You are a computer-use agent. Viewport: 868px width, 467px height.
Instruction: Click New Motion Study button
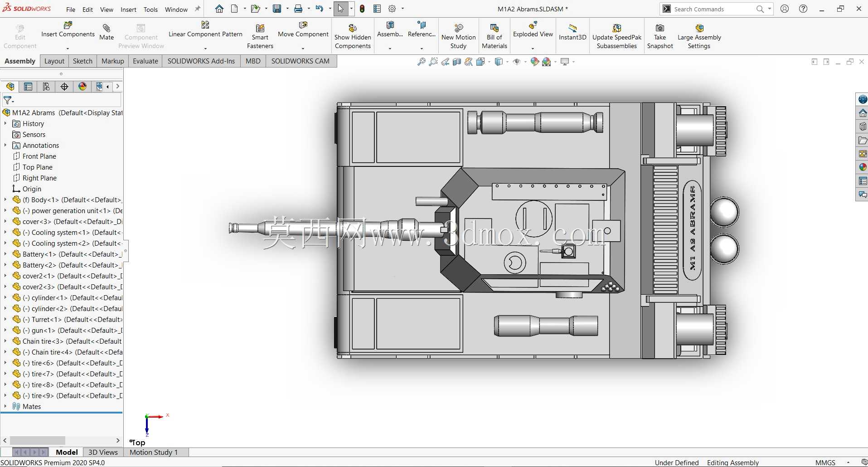coord(458,36)
